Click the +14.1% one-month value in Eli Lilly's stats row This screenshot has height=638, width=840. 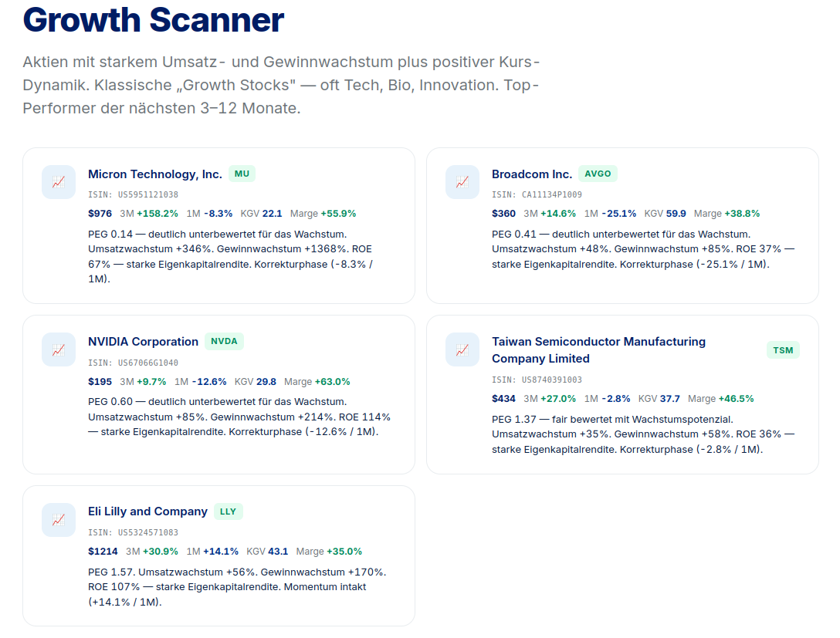221,552
